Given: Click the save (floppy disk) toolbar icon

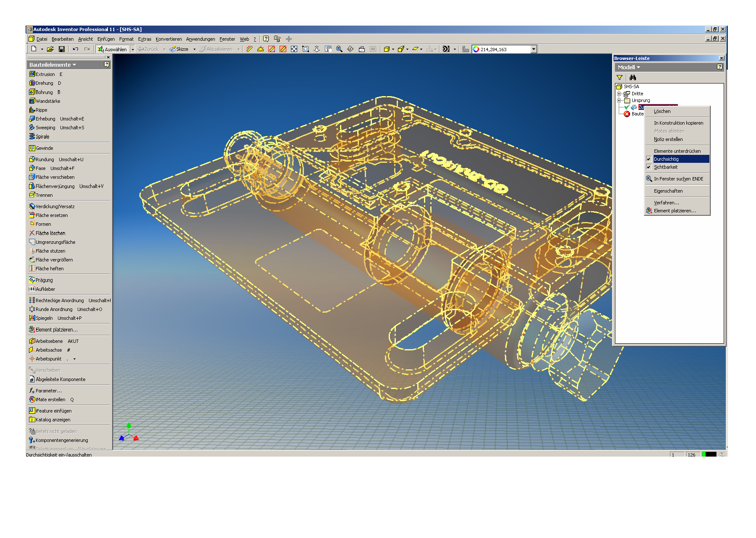Looking at the screenshot, I should tap(62, 49).
